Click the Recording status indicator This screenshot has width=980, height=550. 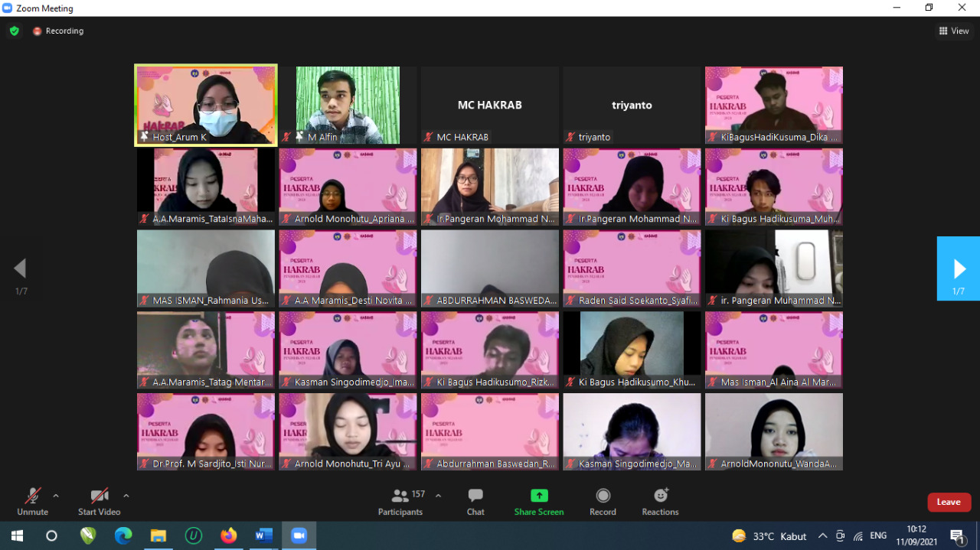58,31
